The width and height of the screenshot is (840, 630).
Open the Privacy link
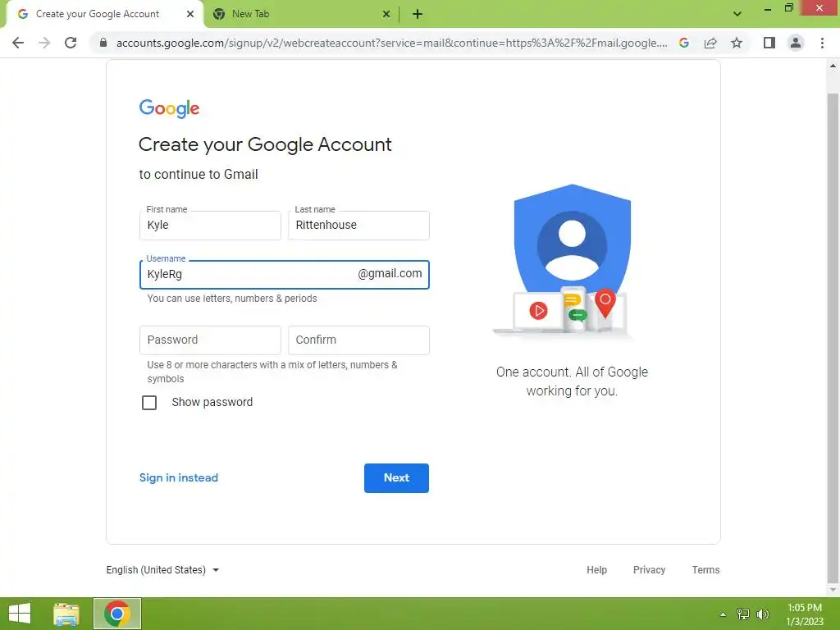(x=650, y=570)
